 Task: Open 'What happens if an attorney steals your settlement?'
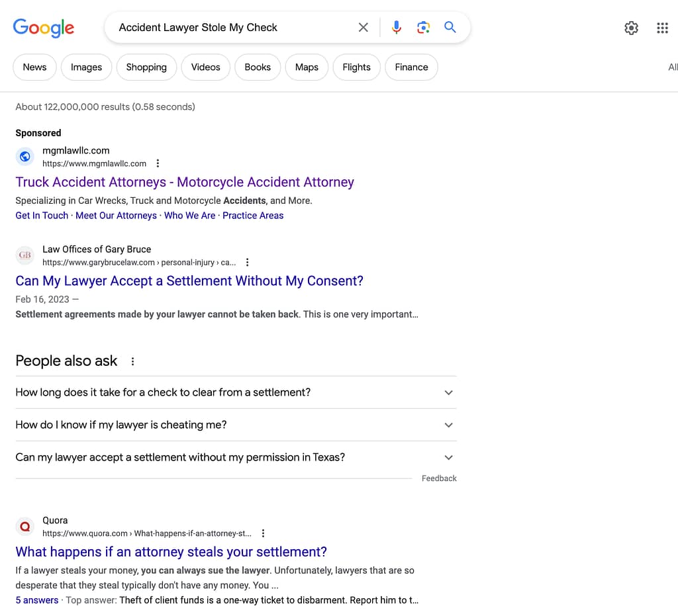(171, 552)
